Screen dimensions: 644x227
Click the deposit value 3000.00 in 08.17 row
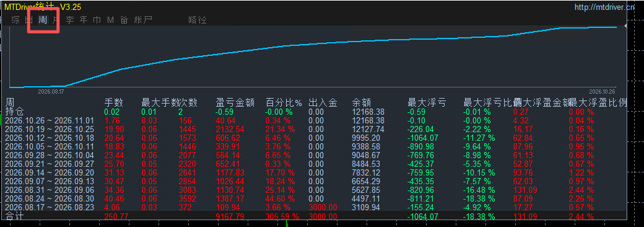pos(323,208)
